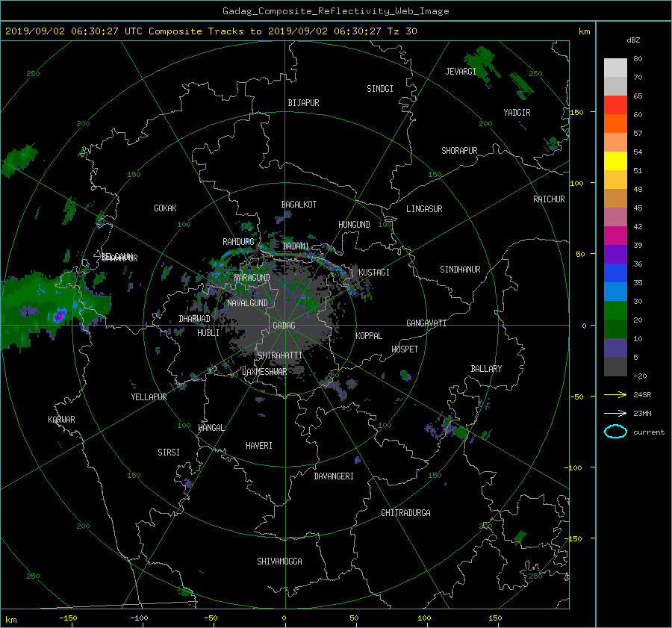Click the white 23MN arrow legend icon
Screen dimensions: 672x628
point(615,413)
